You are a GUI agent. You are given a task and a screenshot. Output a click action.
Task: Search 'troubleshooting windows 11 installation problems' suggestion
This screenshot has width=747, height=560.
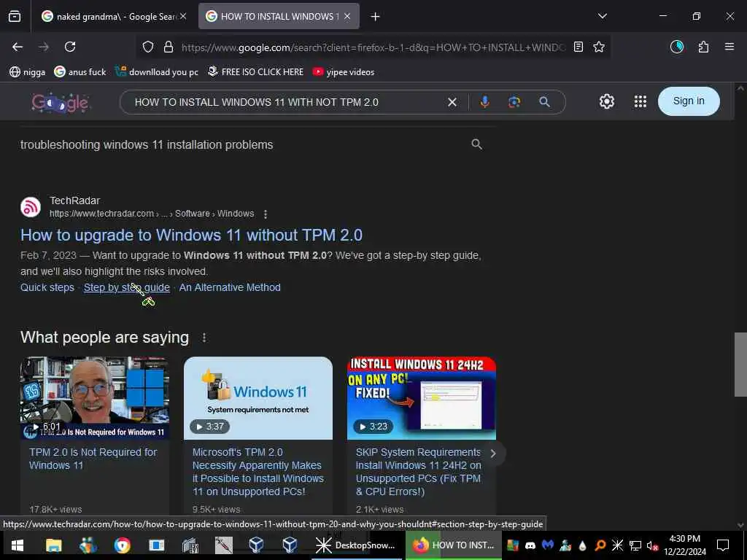click(252, 144)
